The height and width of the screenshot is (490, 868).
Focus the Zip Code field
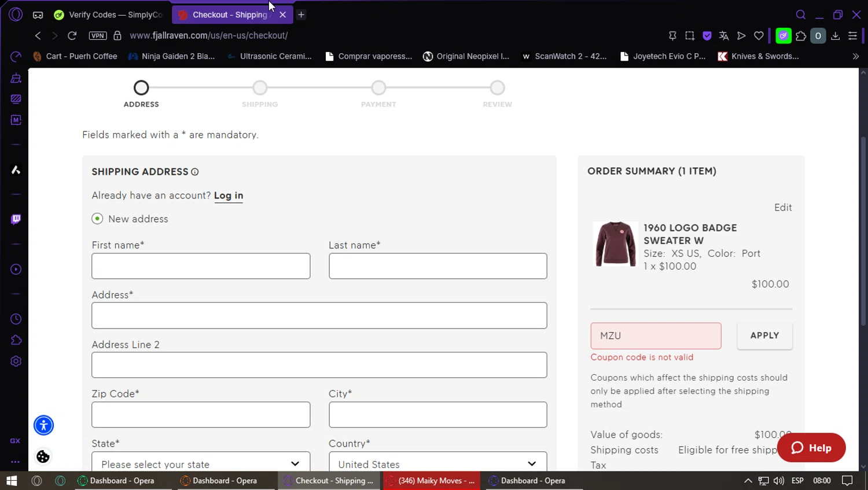pos(201,415)
